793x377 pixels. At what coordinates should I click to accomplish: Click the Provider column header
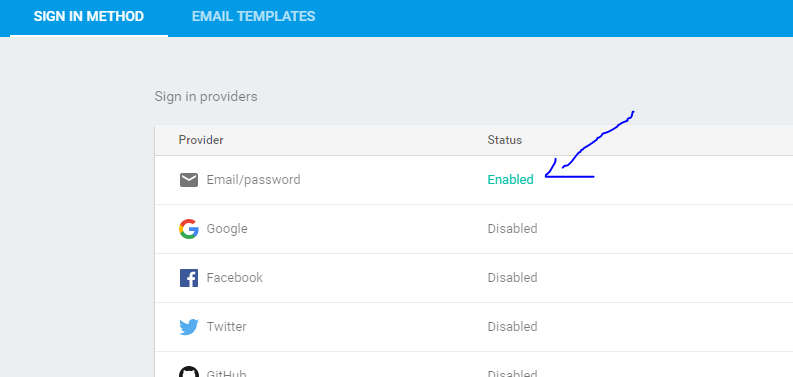click(x=201, y=140)
